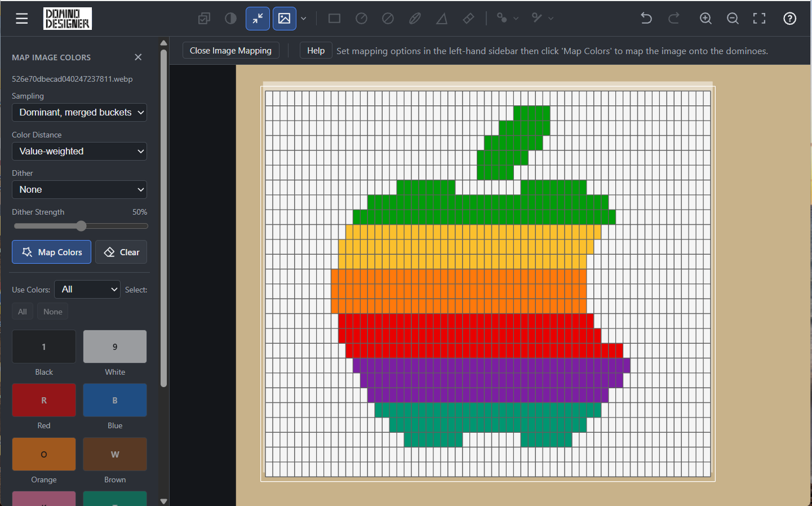The width and height of the screenshot is (812, 506).
Task: Click the Select All colors button
Action: tap(23, 312)
